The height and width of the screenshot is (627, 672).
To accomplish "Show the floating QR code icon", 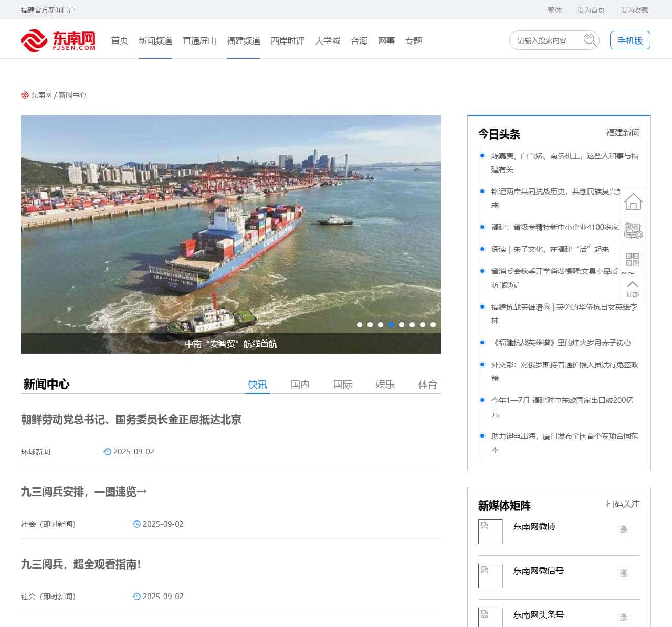I will (633, 259).
